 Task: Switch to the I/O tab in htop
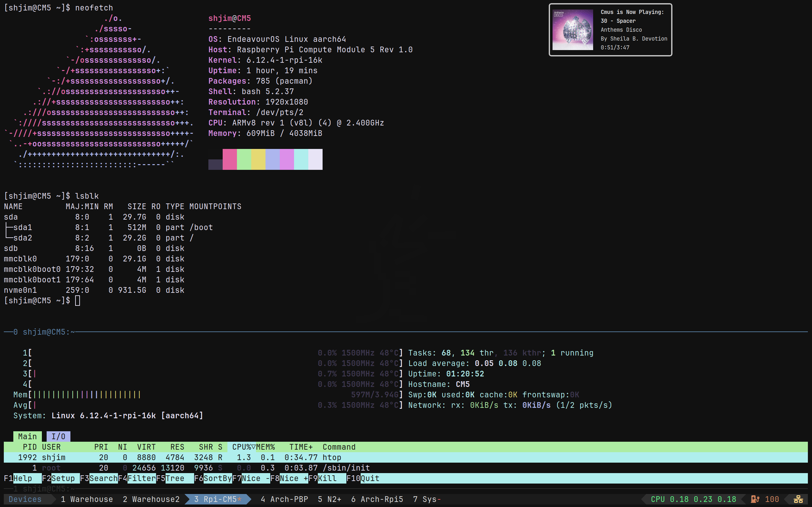point(58,436)
